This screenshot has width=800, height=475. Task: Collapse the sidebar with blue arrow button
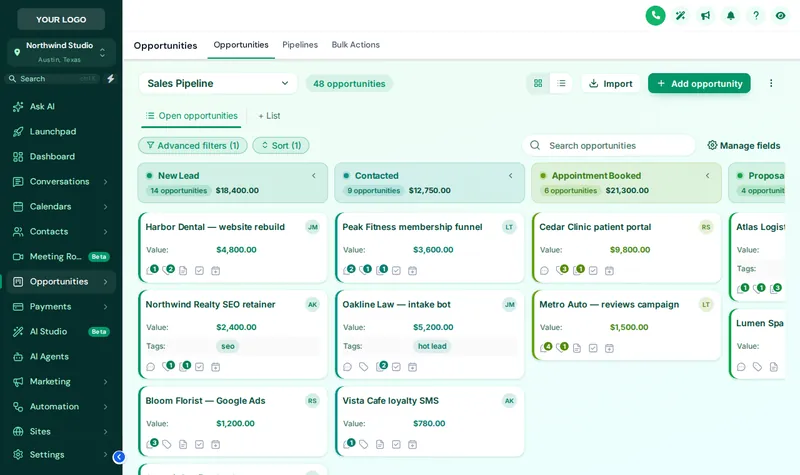(x=119, y=457)
